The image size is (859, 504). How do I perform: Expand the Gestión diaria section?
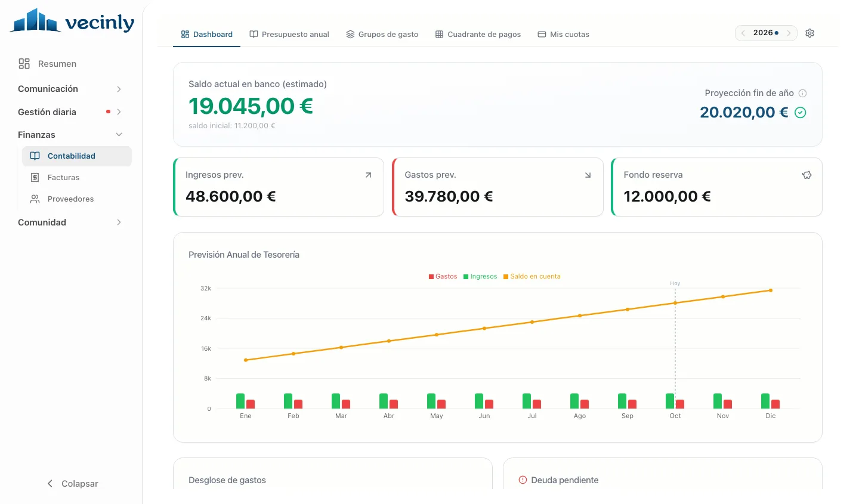(70, 112)
